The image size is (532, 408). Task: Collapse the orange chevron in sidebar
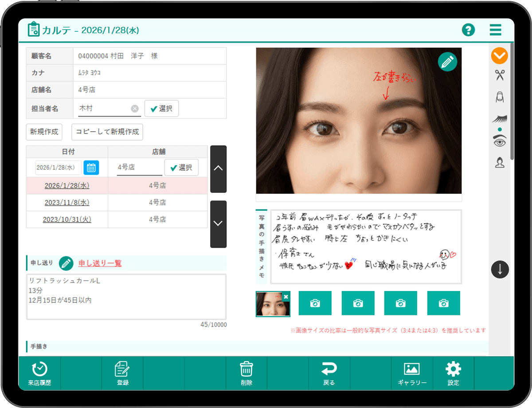(500, 55)
